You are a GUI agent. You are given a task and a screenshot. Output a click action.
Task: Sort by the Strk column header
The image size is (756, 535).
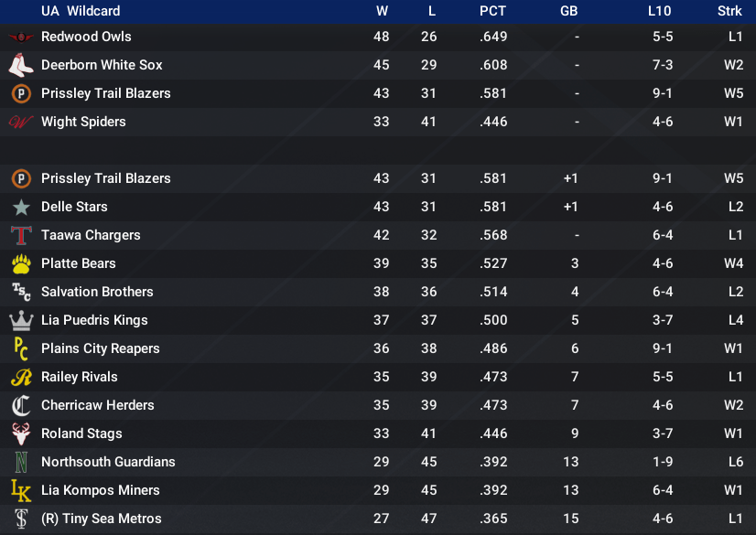[729, 11]
